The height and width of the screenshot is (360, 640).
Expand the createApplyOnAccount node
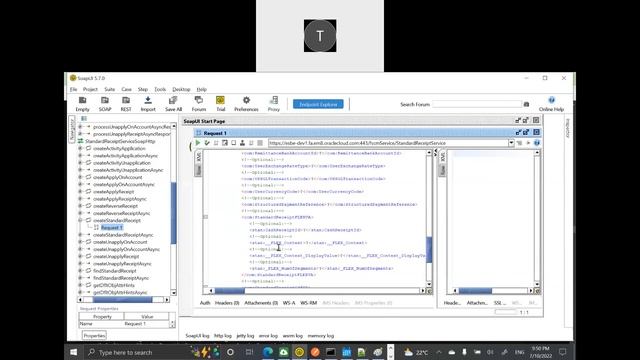click(80, 177)
